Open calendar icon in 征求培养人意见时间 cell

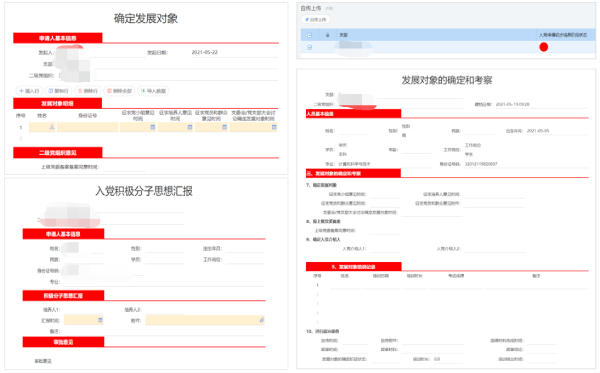190,127
